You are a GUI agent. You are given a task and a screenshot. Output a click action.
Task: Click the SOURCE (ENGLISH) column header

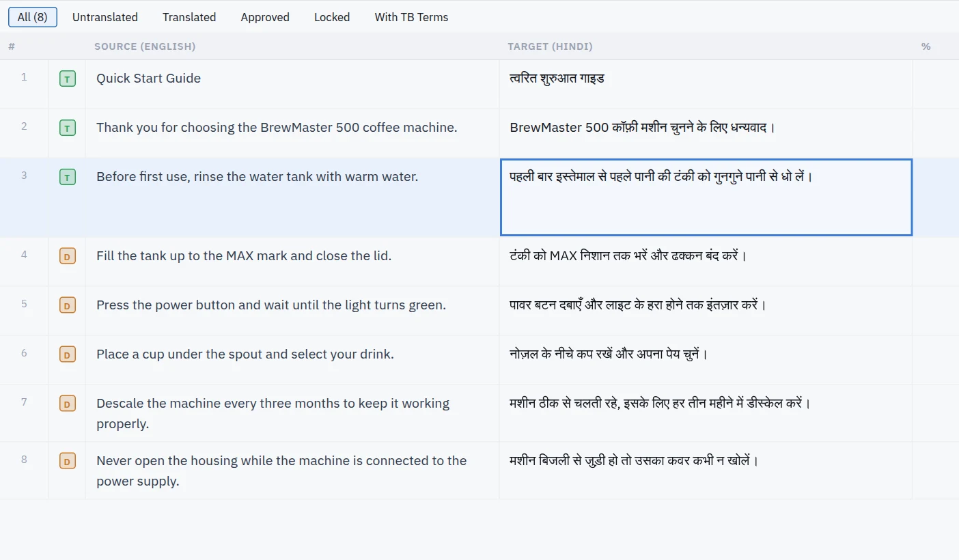pyautogui.click(x=145, y=46)
